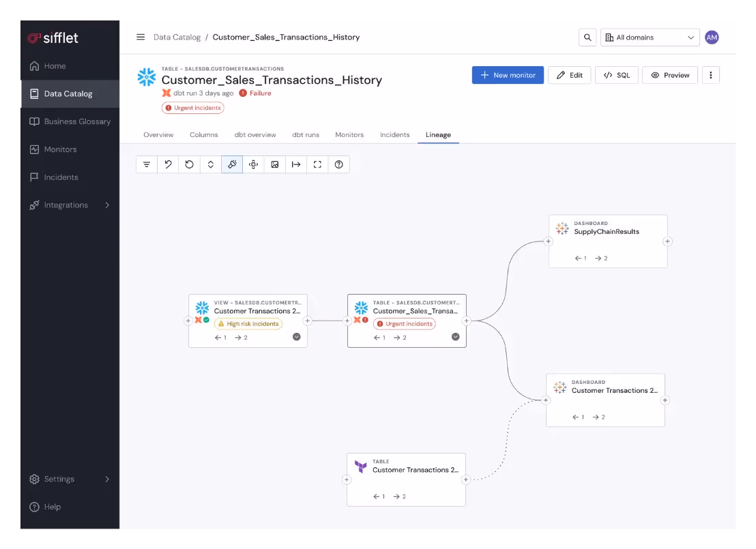The width and height of the screenshot is (756, 549).
Task: Click the search magnifier icon
Action: click(x=587, y=37)
